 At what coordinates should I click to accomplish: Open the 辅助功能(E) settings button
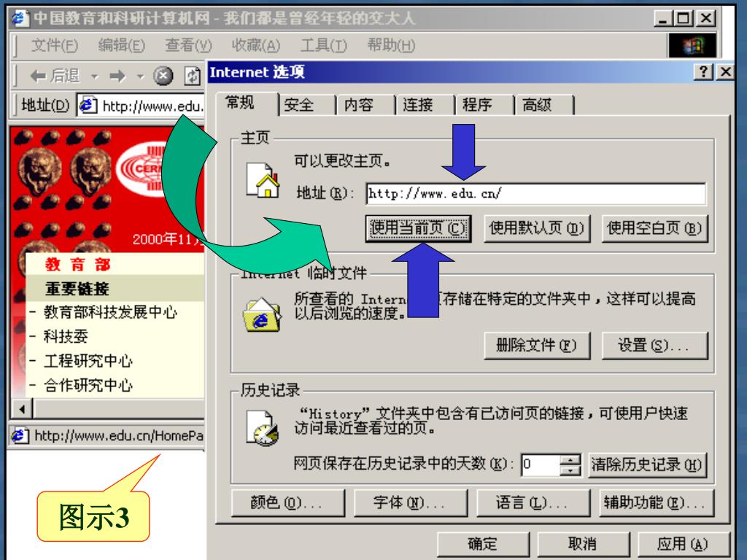[657, 503]
